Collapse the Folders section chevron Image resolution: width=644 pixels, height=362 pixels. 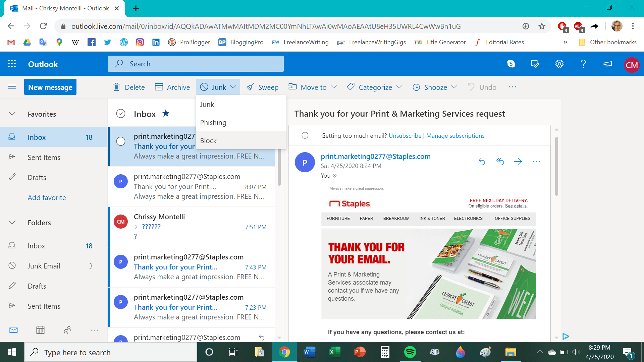coord(12,223)
